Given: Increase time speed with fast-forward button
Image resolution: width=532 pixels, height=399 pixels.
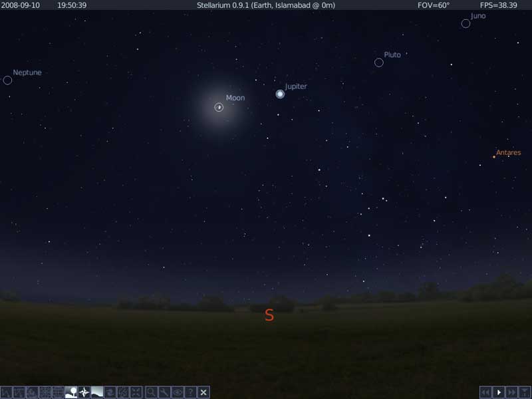Looking at the screenshot, I should 512,392.
